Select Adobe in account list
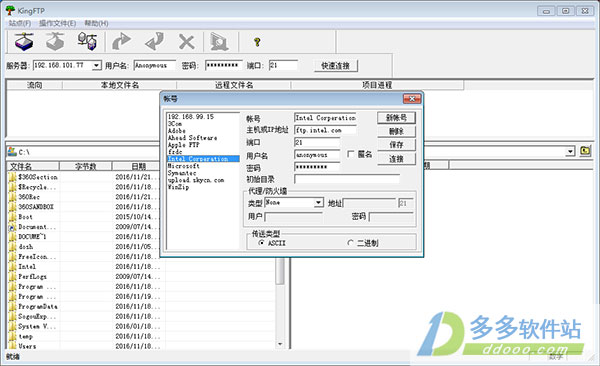The width and height of the screenshot is (600, 366). coord(203,131)
